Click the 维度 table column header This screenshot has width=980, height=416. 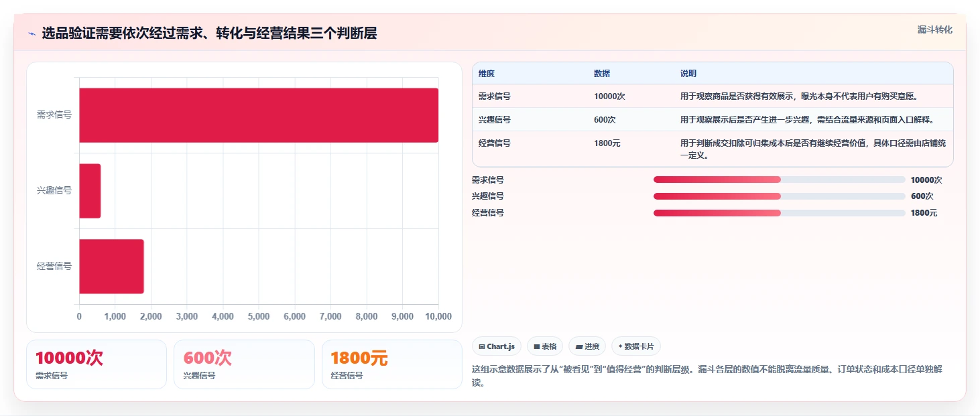(487, 74)
